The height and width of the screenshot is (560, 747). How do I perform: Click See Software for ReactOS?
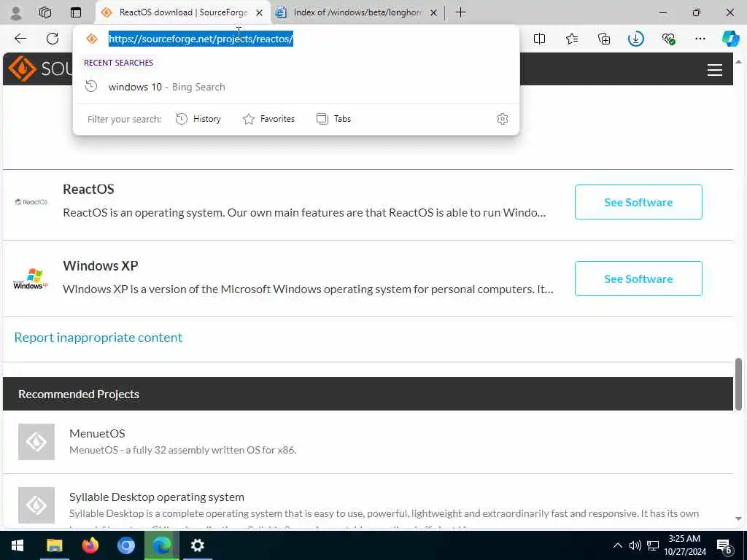coord(638,202)
